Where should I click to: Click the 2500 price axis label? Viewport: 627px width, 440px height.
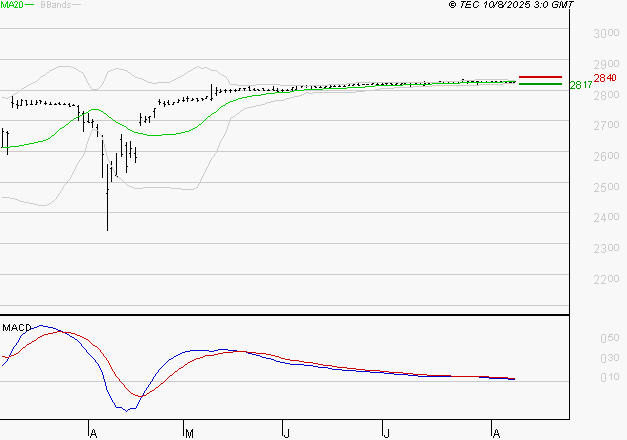[606, 187]
